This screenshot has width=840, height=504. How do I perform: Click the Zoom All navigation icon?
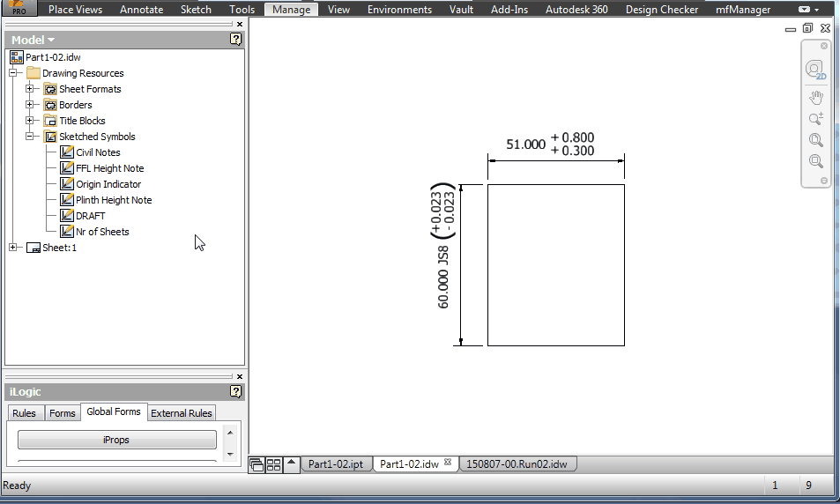(816, 140)
